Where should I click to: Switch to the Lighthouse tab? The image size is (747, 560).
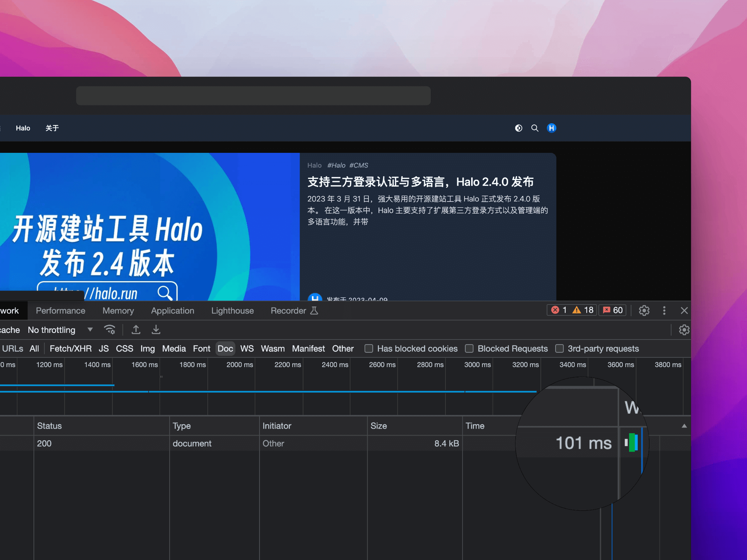tap(232, 311)
